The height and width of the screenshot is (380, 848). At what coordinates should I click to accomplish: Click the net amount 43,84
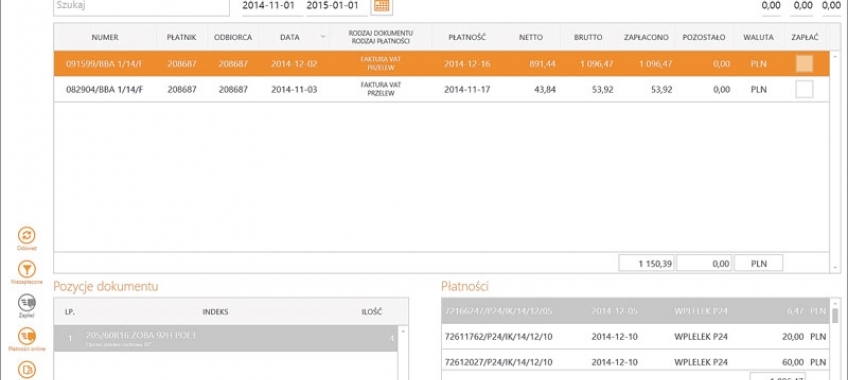tap(545, 90)
